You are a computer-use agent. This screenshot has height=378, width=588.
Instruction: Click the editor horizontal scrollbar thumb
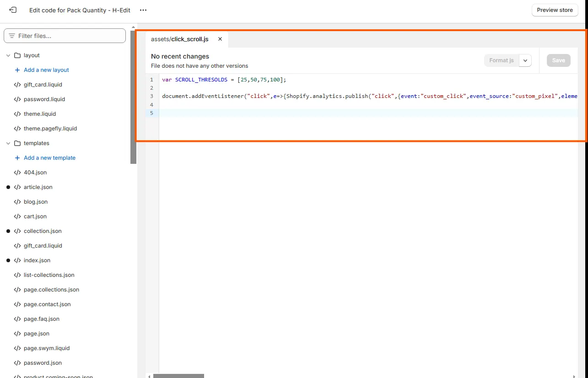tap(178, 376)
